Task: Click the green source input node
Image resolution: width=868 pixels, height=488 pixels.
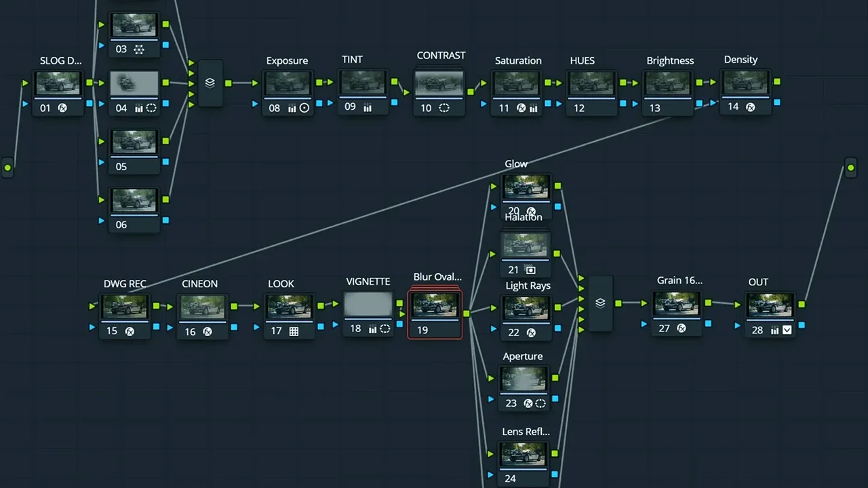Action: tap(7, 167)
